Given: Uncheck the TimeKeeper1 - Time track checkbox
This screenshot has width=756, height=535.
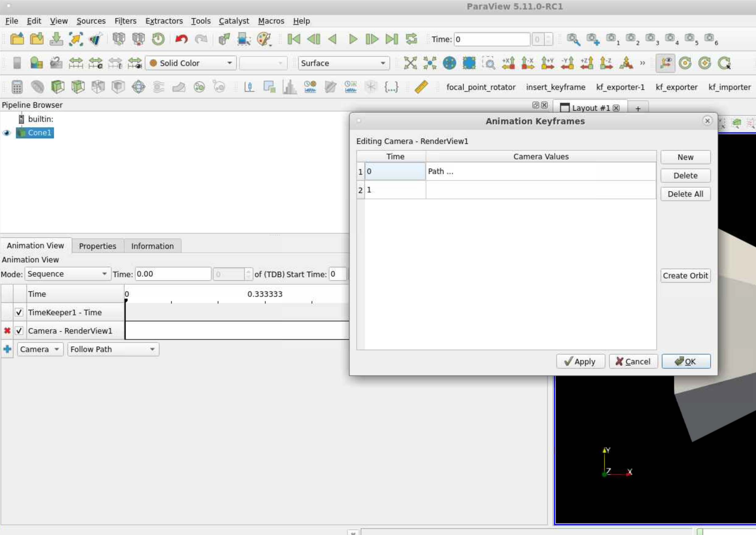Looking at the screenshot, I should tap(19, 312).
